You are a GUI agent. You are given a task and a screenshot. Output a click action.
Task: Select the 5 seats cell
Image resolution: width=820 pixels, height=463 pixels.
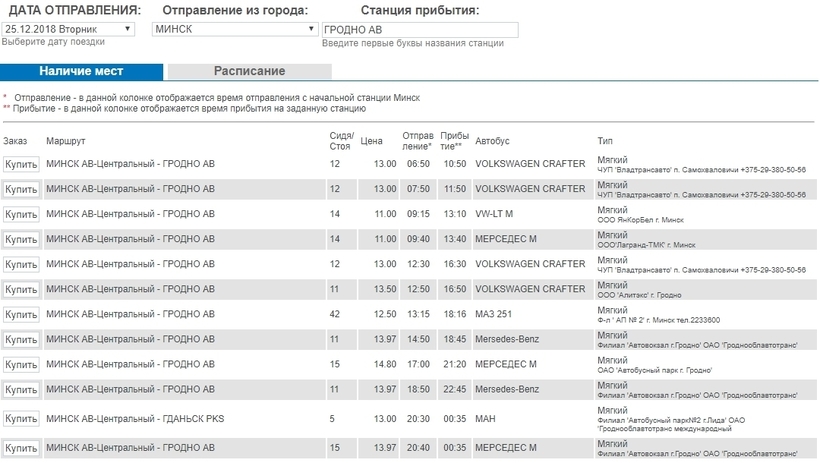pyautogui.click(x=332, y=419)
